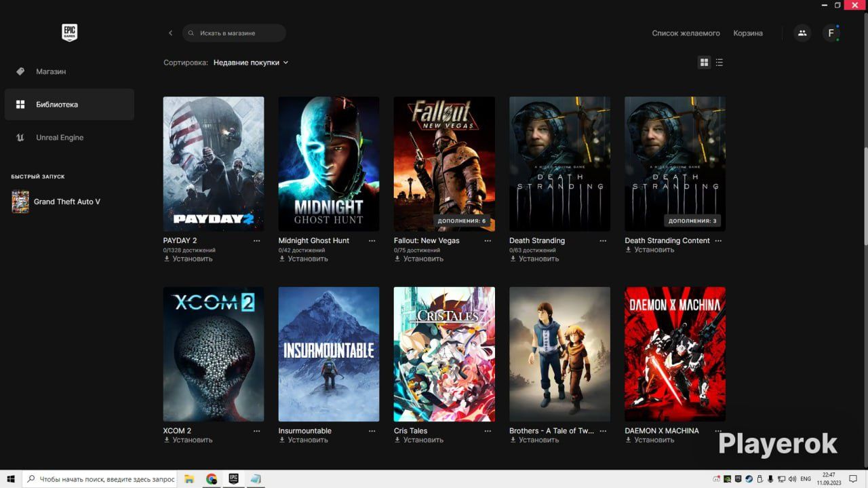868x488 pixels.
Task: Click the 0/42 достижений text
Action: [x=302, y=250]
